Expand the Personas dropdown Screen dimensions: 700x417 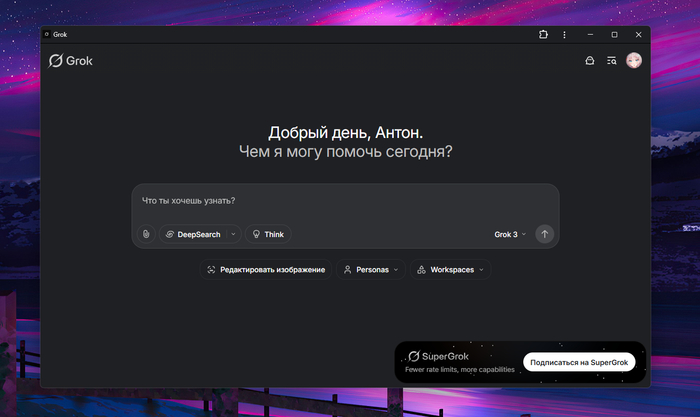pyautogui.click(x=370, y=270)
